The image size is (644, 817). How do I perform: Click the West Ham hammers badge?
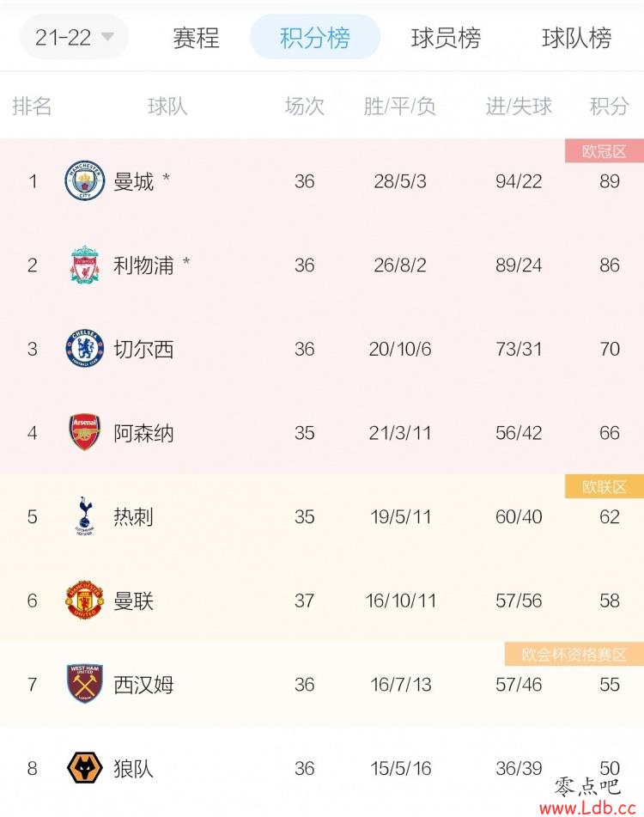pyautogui.click(x=84, y=684)
